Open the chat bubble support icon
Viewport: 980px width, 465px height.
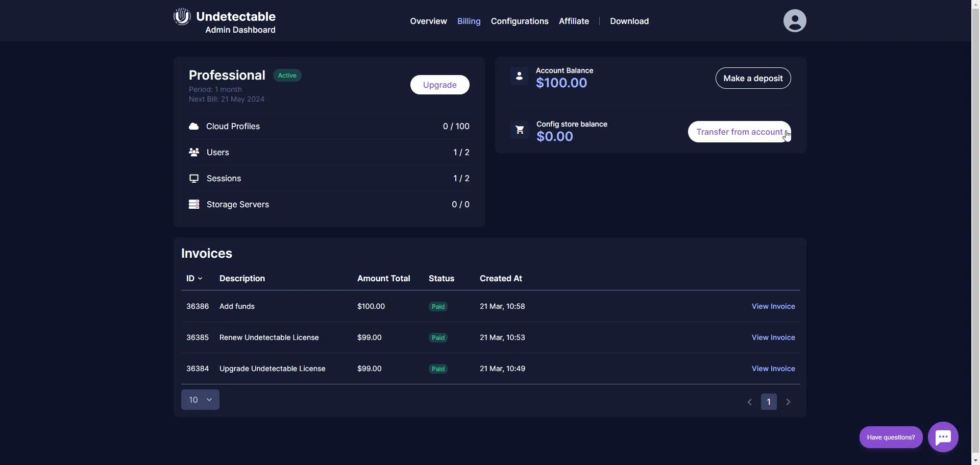coord(943,437)
